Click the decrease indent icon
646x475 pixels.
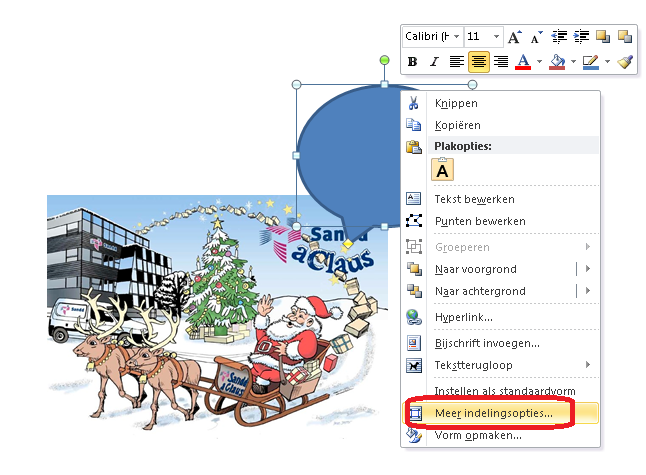coord(559,37)
